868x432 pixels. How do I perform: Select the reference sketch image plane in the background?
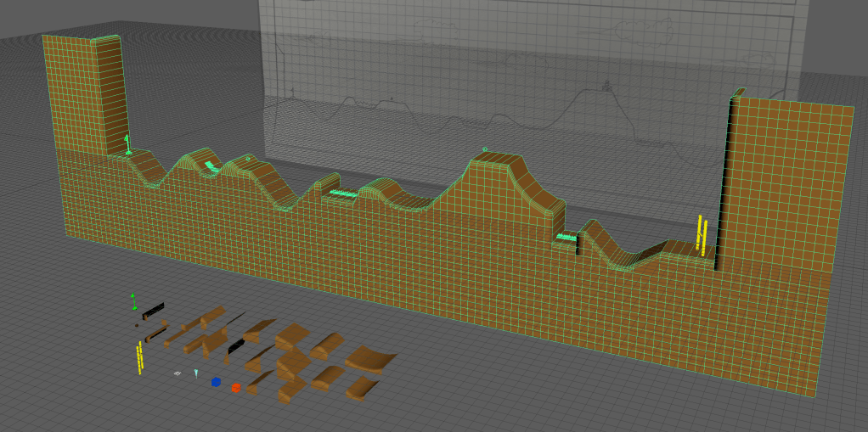[527, 59]
